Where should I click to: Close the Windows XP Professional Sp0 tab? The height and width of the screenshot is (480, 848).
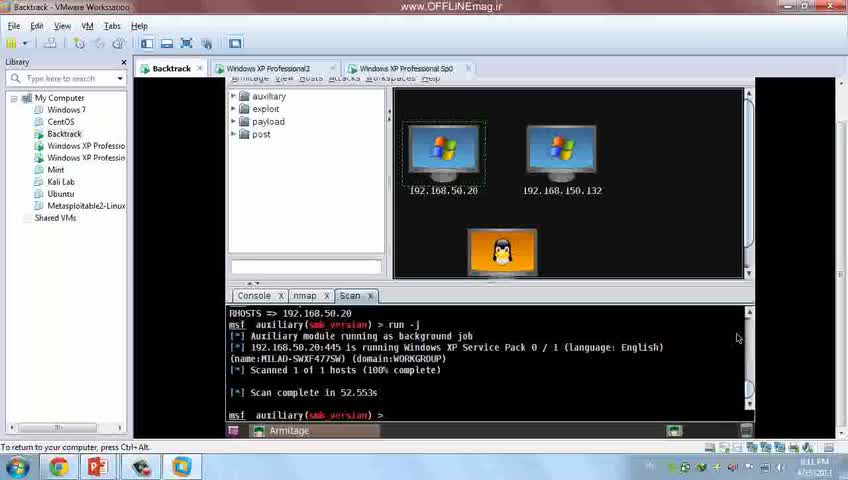pos(468,68)
